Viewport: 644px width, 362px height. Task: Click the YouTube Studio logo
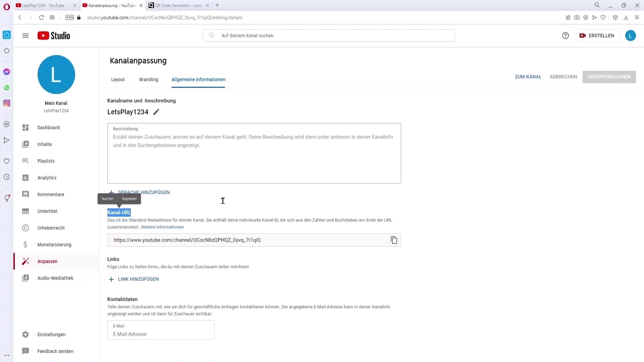point(54,36)
